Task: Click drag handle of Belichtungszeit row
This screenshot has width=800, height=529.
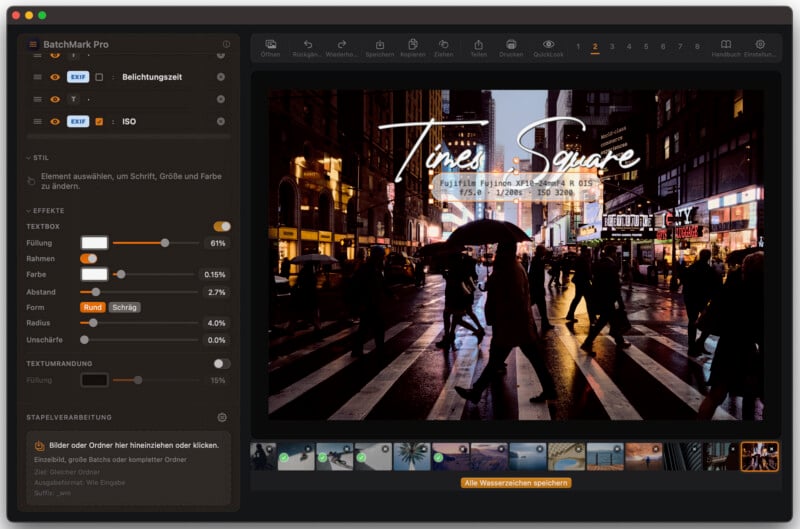Action: pos(37,77)
